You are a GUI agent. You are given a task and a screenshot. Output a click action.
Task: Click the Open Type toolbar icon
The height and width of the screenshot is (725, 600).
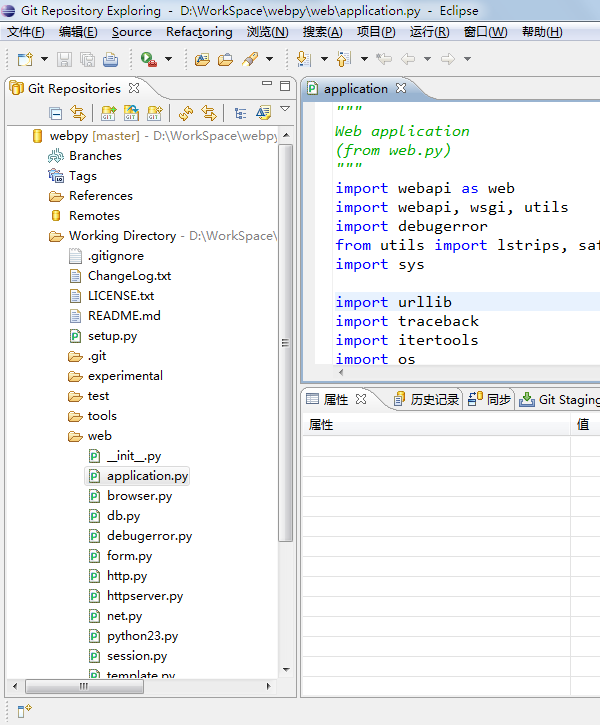tap(202, 59)
